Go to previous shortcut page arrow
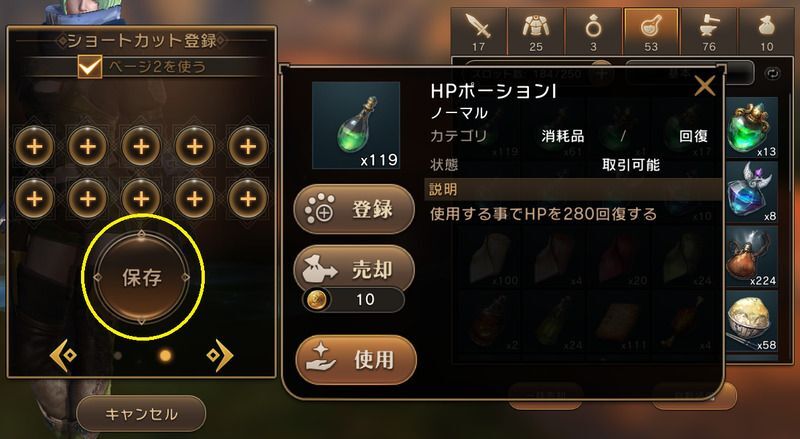This screenshot has width=800, height=439. click(64, 355)
